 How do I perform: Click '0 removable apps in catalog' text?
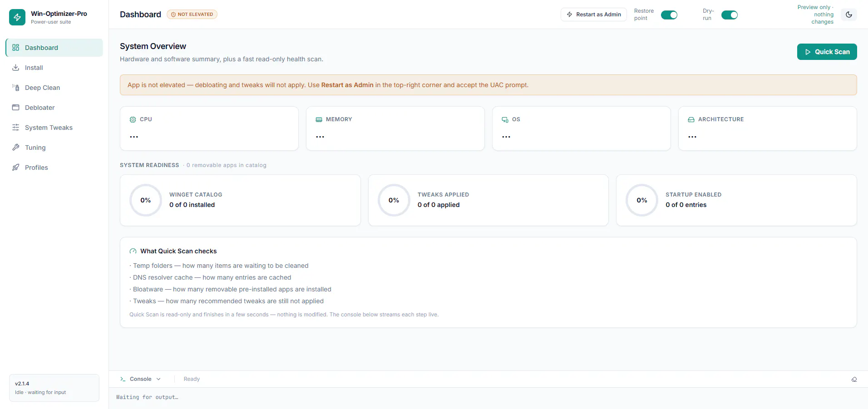[x=227, y=165]
